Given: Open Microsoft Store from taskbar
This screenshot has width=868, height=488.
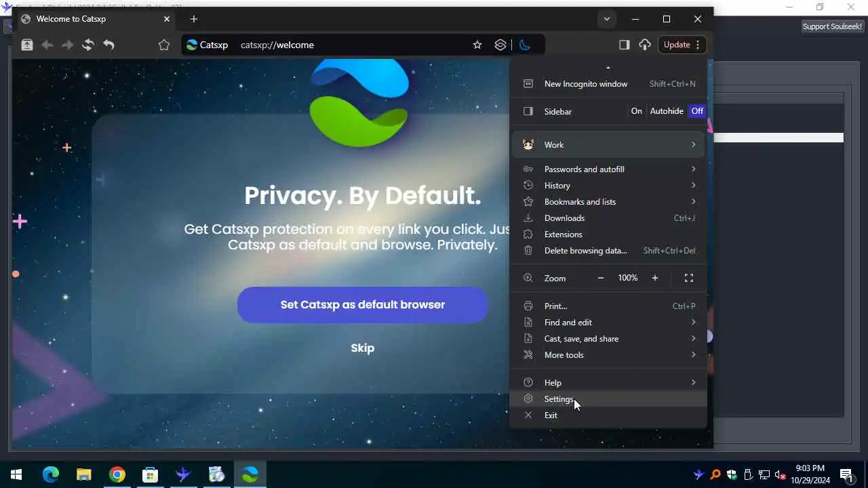Looking at the screenshot, I should pos(150,474).
